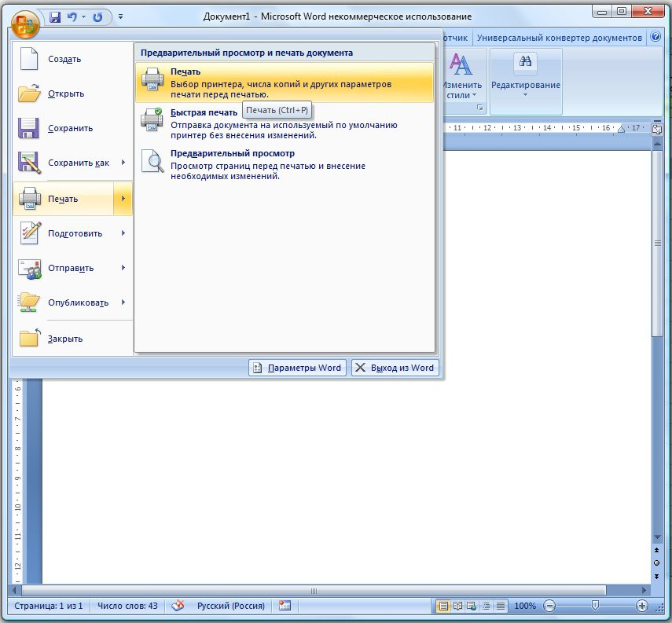Screen dimensions: 672x623
Task: Open the Styles dialog launcher icon
Action: click(x=480, y=108)
